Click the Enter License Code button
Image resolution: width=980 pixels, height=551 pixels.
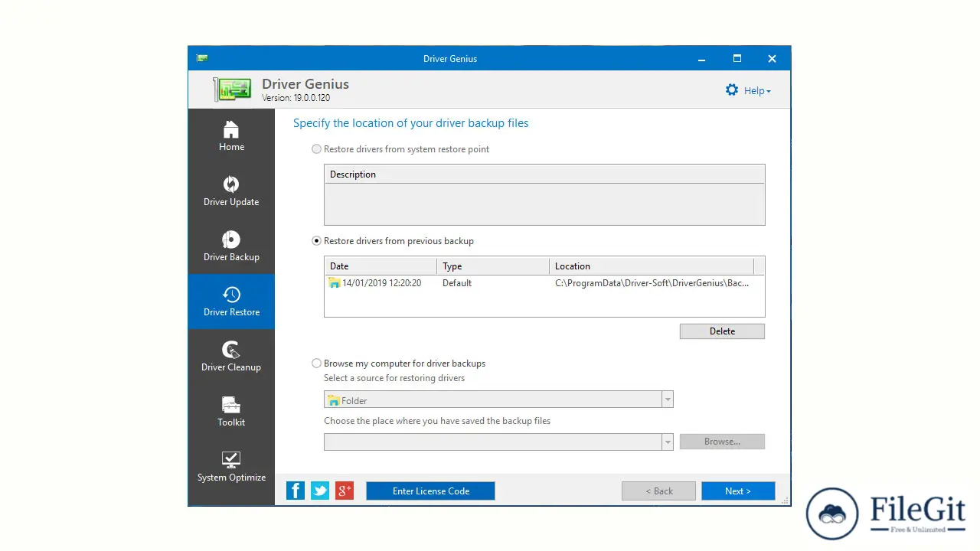coord(430,491)
